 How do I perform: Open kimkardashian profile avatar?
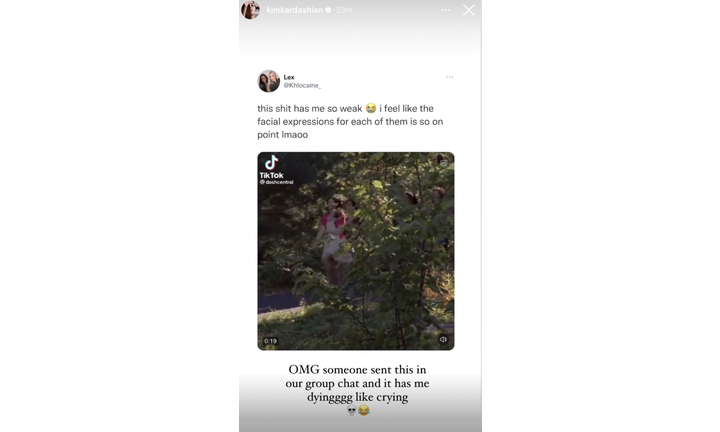point(251,10)
